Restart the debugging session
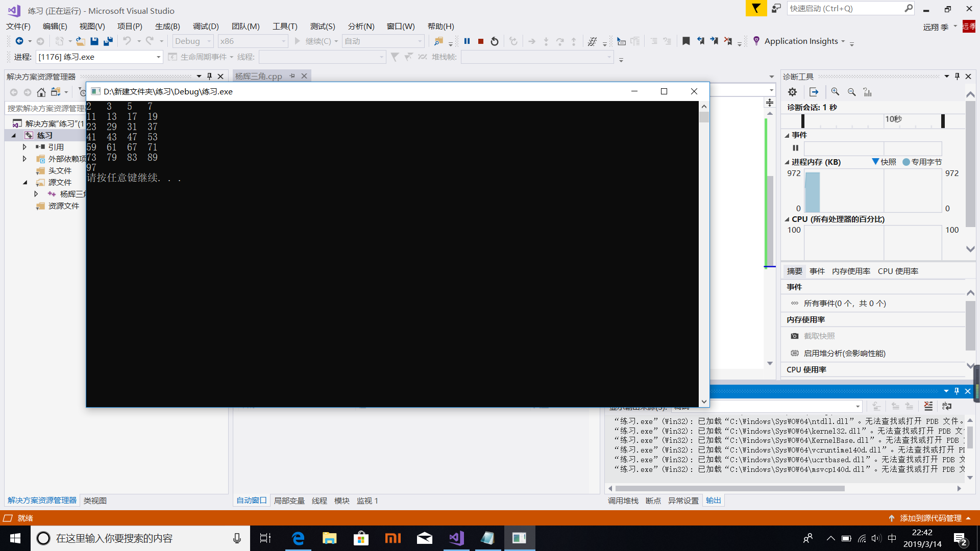Viewport: 980px width, 551px height. pyautogui.click(x=494, y=41)
